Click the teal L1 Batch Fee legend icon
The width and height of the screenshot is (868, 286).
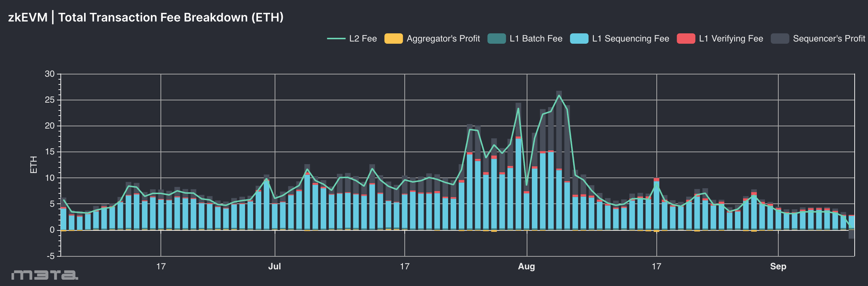point(497,39)
